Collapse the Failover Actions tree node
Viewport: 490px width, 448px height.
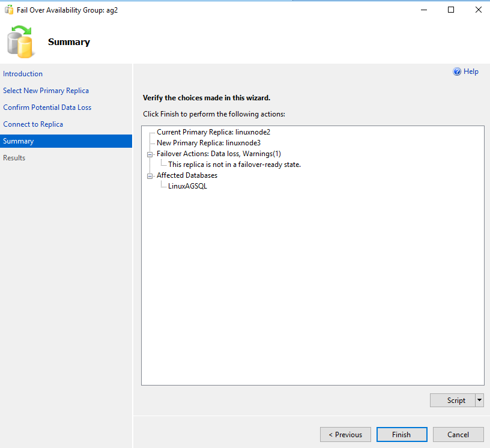pos(150,154)
